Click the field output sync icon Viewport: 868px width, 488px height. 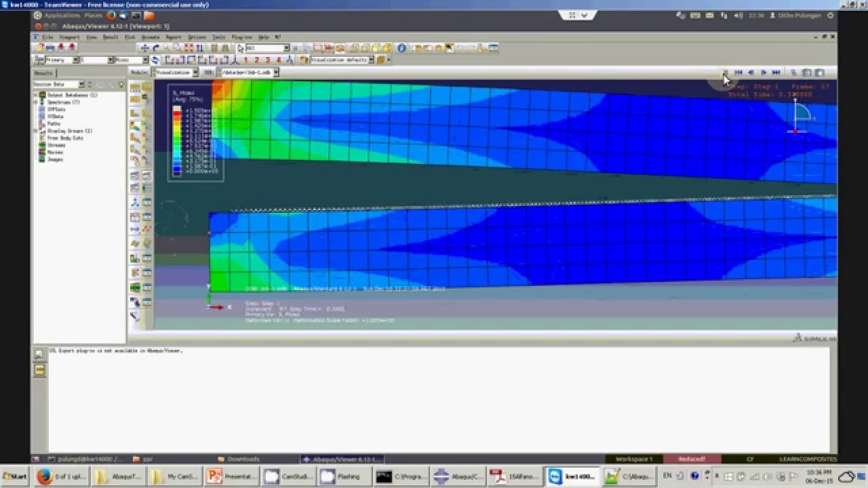[155, 60]
